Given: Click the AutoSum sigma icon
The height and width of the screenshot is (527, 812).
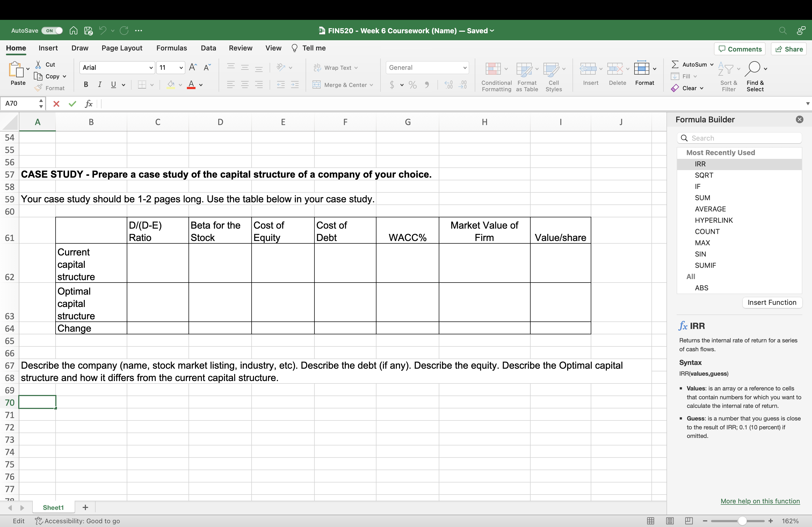Looking at the screenshot, I should coord(675,64).
